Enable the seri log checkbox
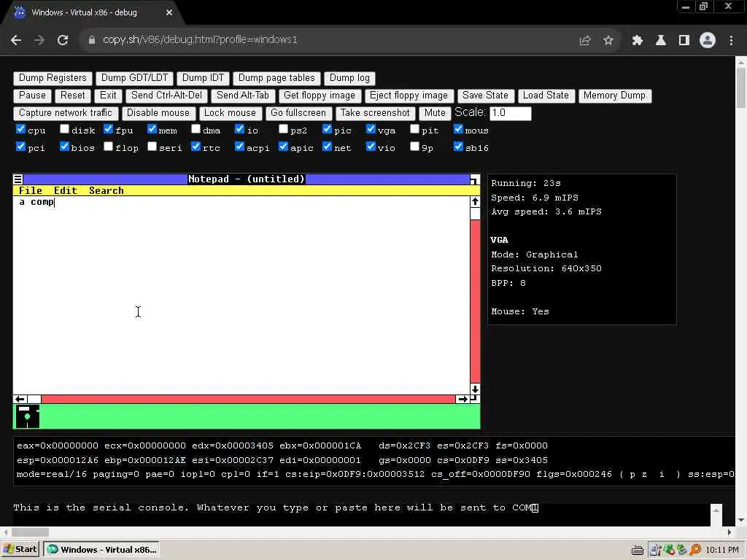 152,147
